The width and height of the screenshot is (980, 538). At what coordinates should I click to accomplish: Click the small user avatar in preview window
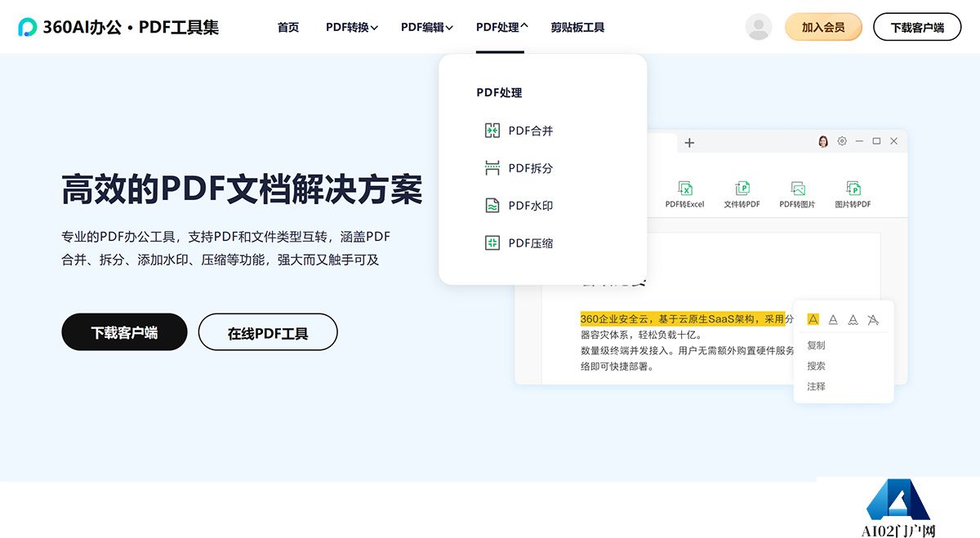[x=823, y=141]
